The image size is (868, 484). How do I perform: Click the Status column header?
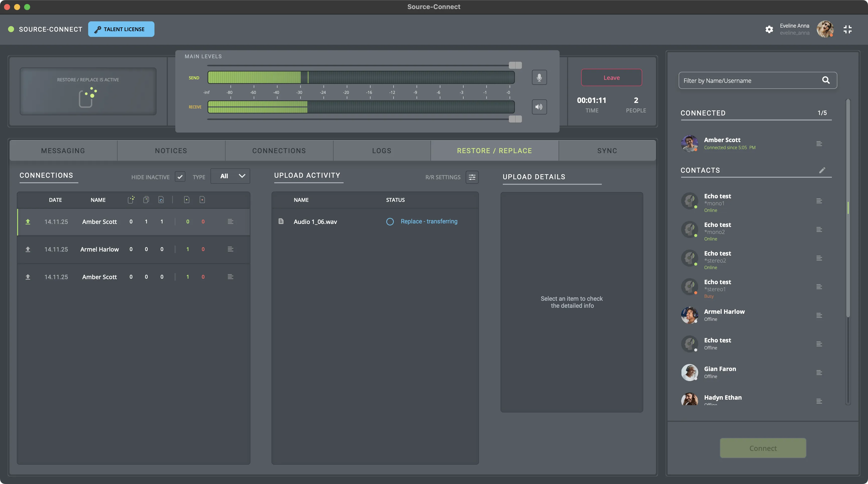tap(395, 200)
